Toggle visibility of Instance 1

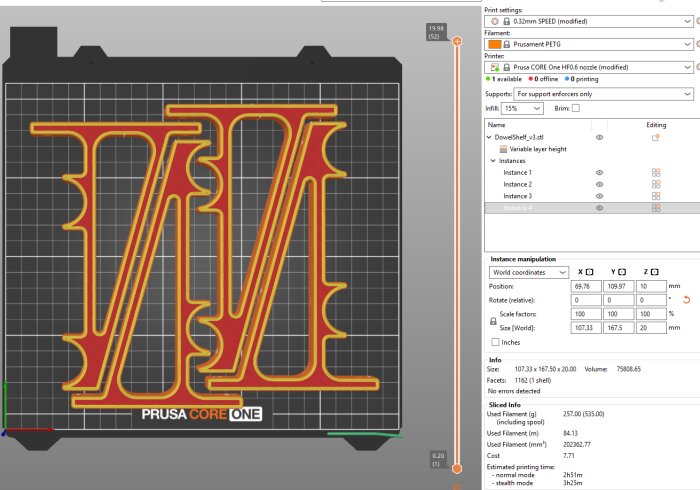[x=600, y=173]
